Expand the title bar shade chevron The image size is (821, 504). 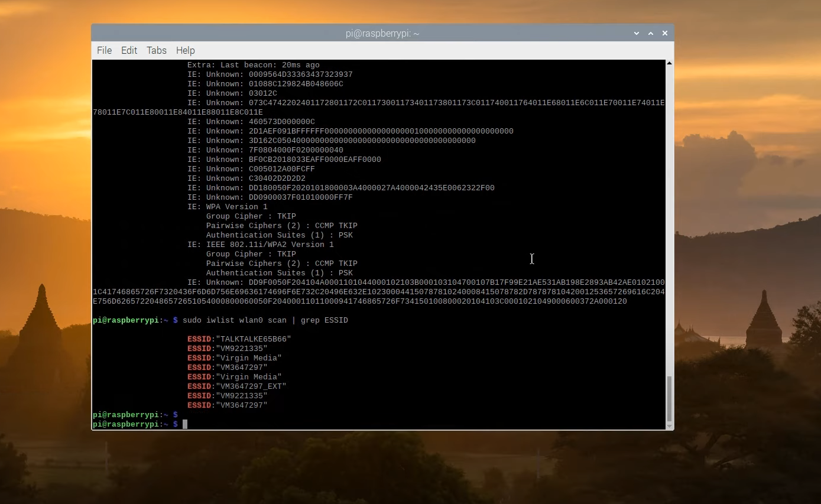pos(636,33)
